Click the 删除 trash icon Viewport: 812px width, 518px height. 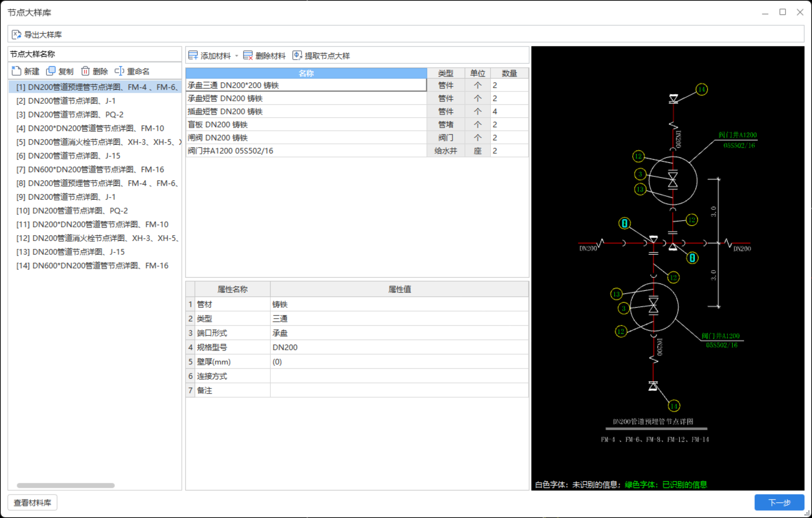pyautogui.click(x=85, y=71)
